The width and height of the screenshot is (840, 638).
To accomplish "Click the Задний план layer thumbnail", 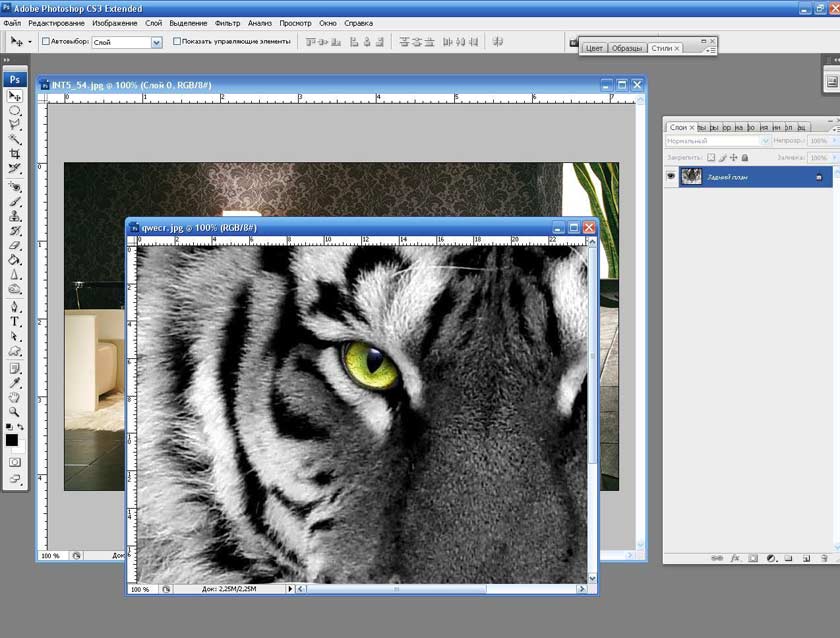I will [x=691, y=176].
